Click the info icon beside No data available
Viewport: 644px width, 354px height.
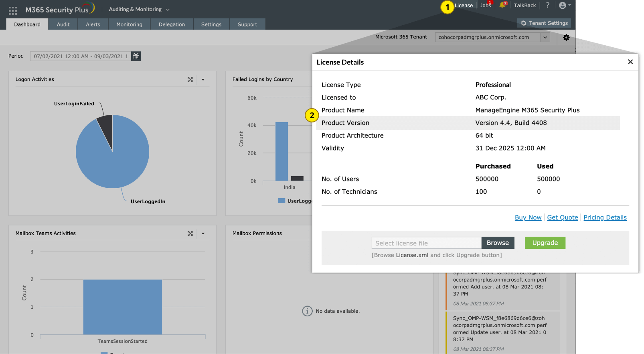click(307, 311)
